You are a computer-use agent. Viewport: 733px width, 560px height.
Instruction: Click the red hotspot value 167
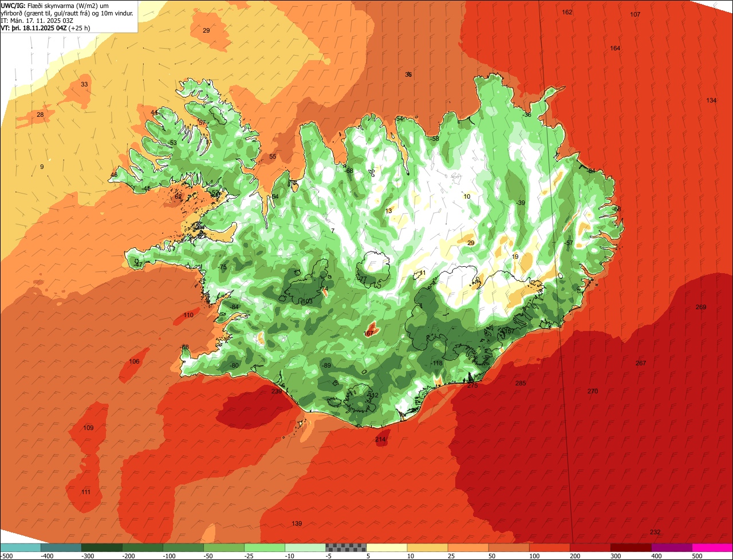click(x=369, y=333)
